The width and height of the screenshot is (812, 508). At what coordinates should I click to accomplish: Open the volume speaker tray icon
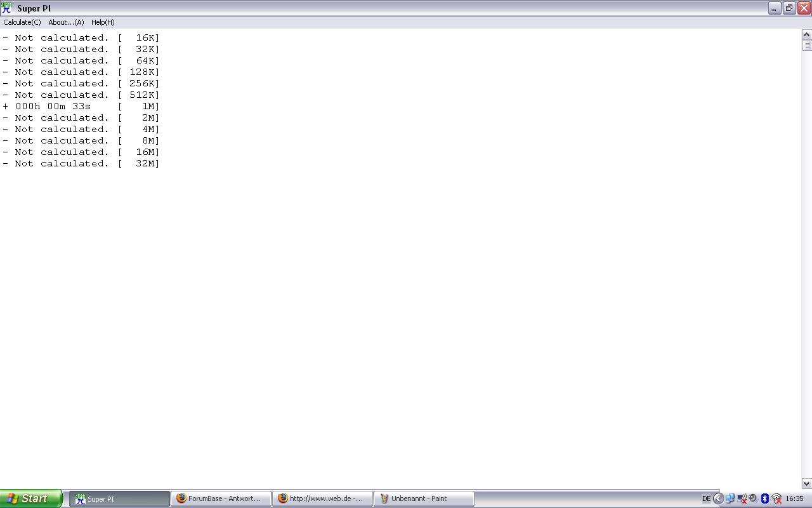coord(753,498)
